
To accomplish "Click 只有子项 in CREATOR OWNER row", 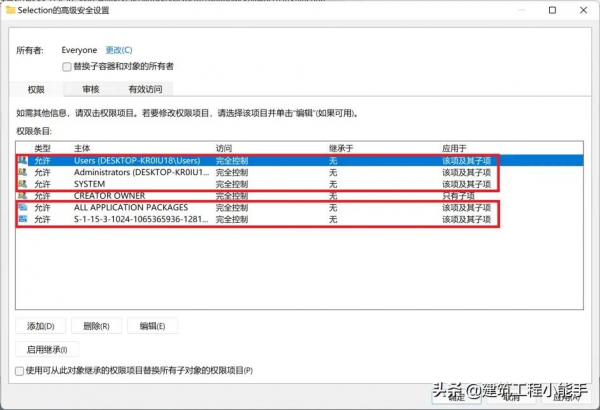I will tap(458, 196).
